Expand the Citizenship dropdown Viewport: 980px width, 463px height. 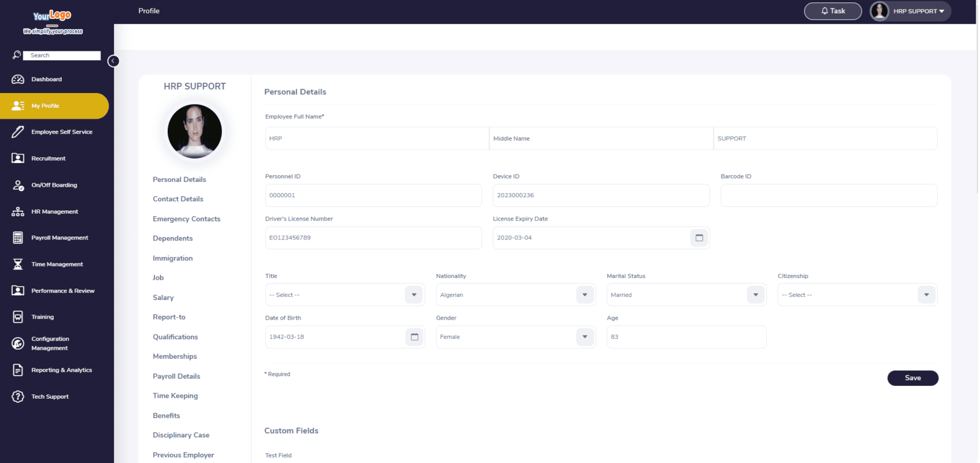[926, 295]
